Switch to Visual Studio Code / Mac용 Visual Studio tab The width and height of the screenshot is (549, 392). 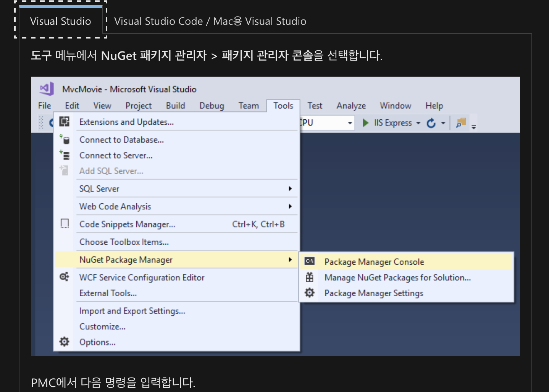[x=210, y=21]
